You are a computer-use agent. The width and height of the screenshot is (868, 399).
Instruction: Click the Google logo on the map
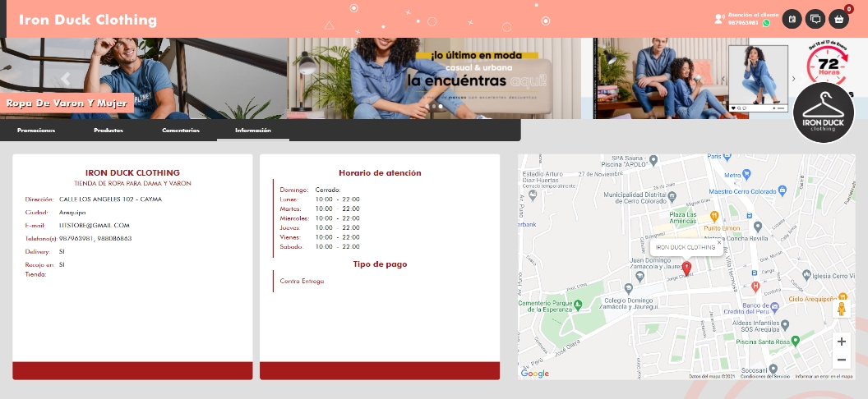pyautogui.click(x=535, y=374)
